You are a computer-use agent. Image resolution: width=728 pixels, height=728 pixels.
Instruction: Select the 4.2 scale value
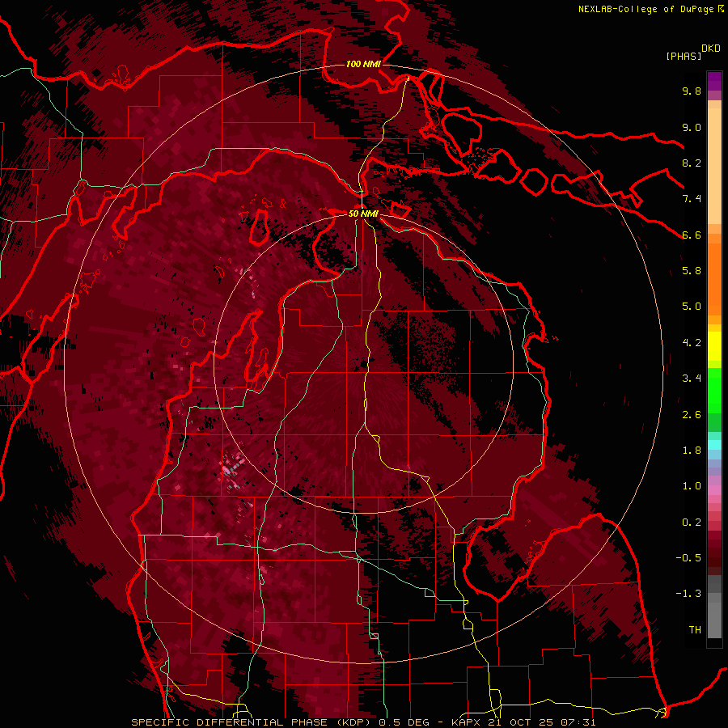tap(692, 343)
